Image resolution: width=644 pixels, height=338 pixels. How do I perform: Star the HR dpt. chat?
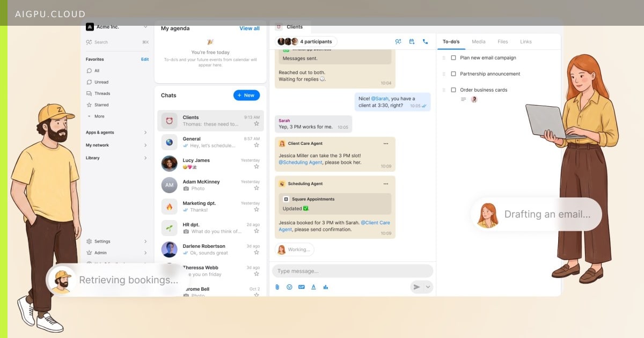(x=257, y=231)
